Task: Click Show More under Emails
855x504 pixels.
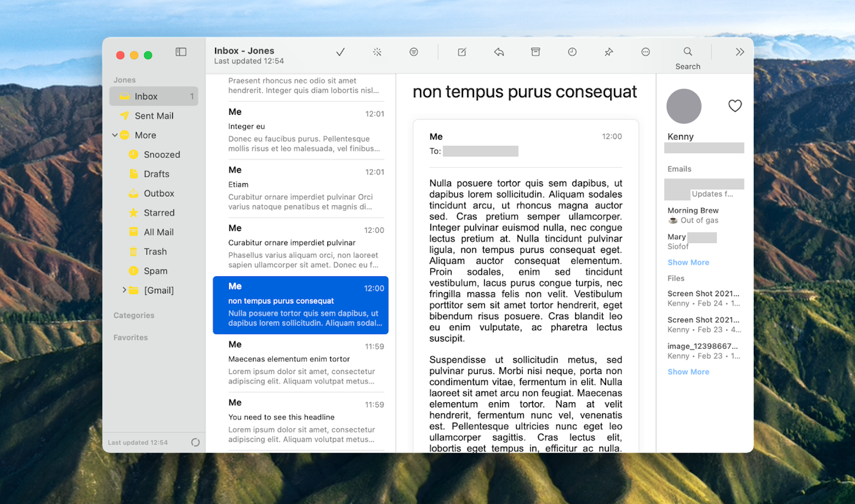Action: [688, 262]
